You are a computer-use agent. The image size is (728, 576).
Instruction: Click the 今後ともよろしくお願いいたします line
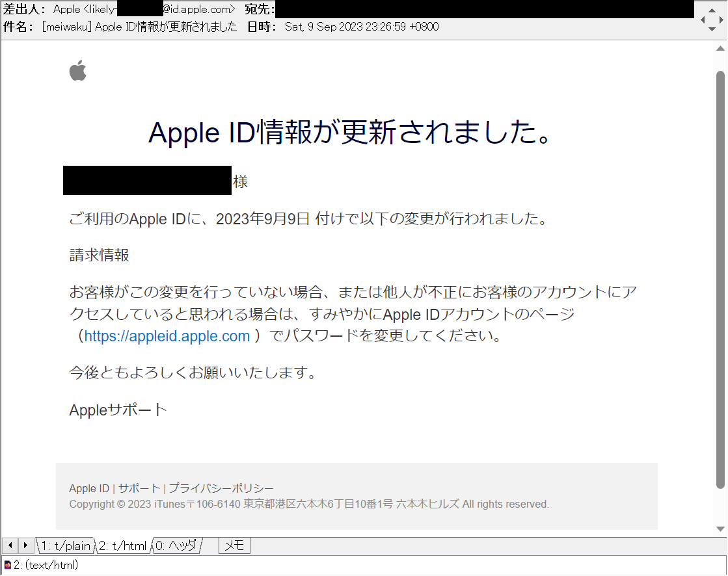(193, 373)
